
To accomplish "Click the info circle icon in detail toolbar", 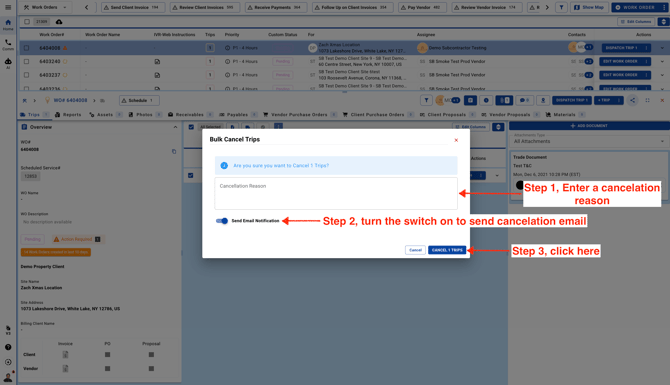I will (486, 100).
